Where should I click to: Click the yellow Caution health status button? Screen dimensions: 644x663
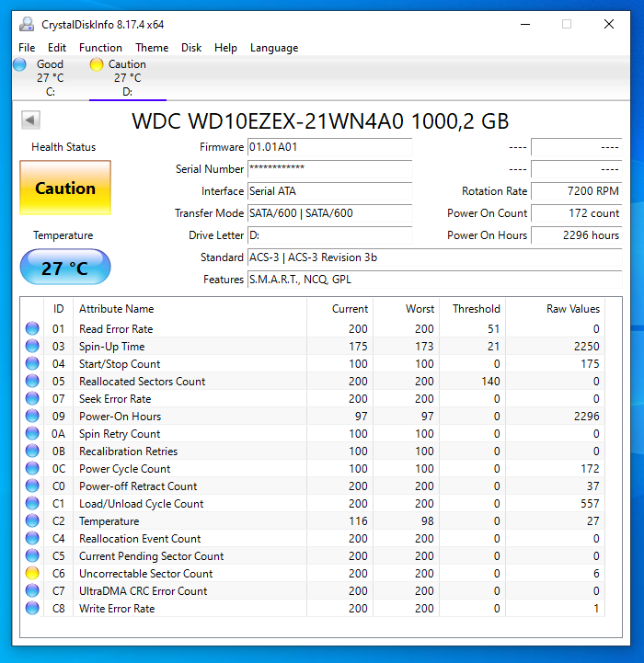tap(65, 188)
